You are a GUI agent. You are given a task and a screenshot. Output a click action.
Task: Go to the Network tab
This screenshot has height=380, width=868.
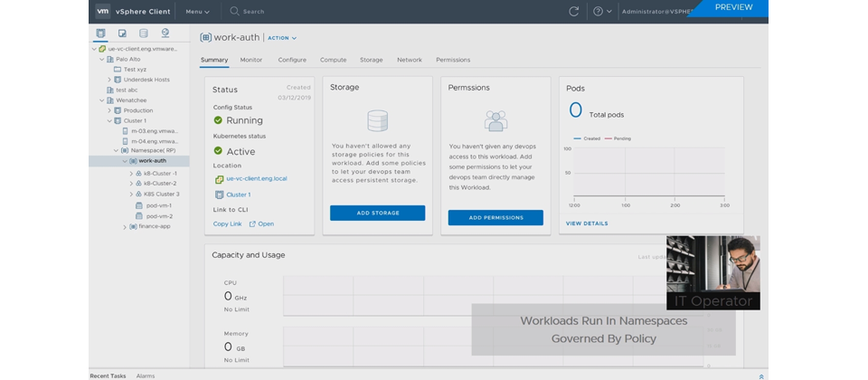(410, 60)
